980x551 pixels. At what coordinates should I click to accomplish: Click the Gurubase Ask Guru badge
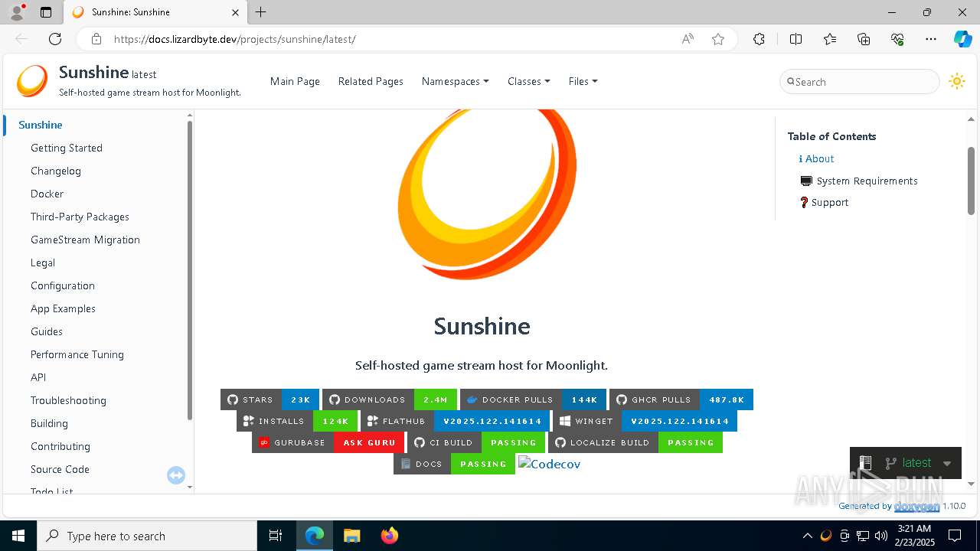(328, 442)
